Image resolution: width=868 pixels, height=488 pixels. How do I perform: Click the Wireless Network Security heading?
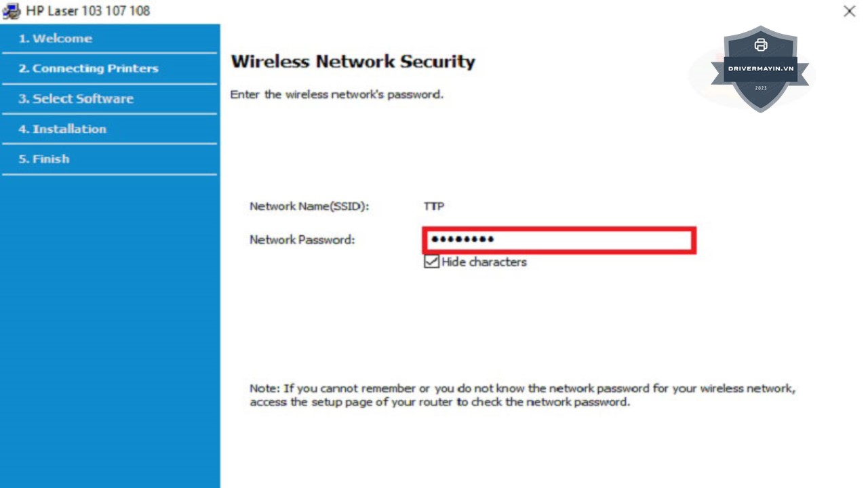pyautogui.click(x=353, y=62)
